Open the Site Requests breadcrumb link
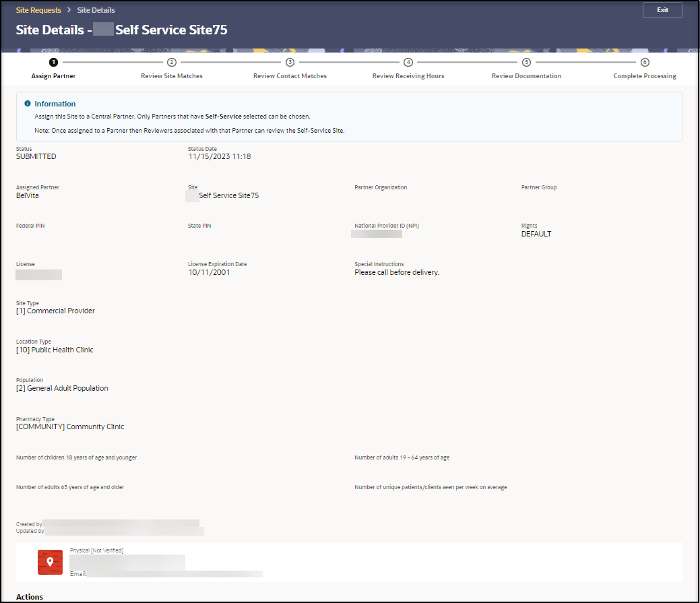 point(38,10)
